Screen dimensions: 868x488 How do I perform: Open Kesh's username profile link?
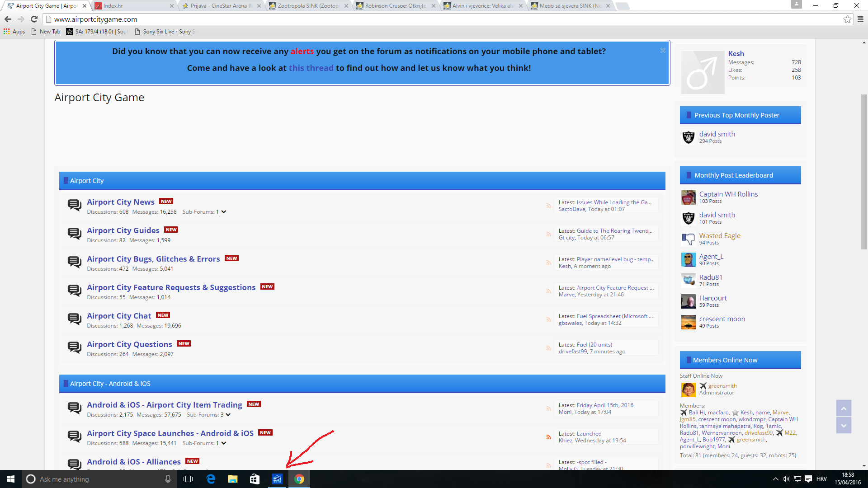tap(736, 54)
